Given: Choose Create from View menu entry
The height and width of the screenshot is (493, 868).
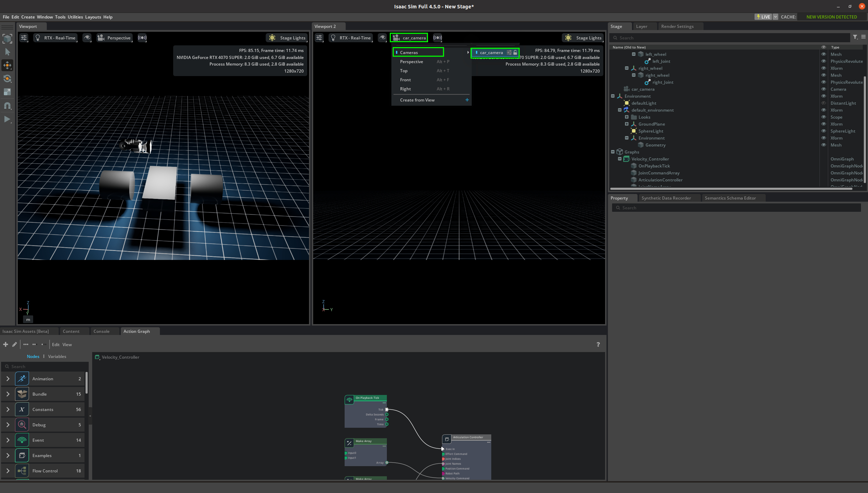Looking at the screenshot, I should (417, 100).
